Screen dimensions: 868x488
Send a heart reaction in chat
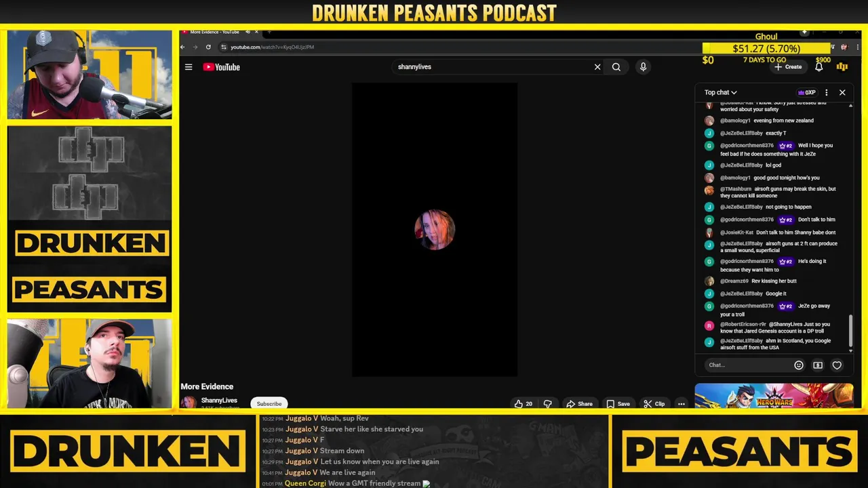click(x=837, y=365)
